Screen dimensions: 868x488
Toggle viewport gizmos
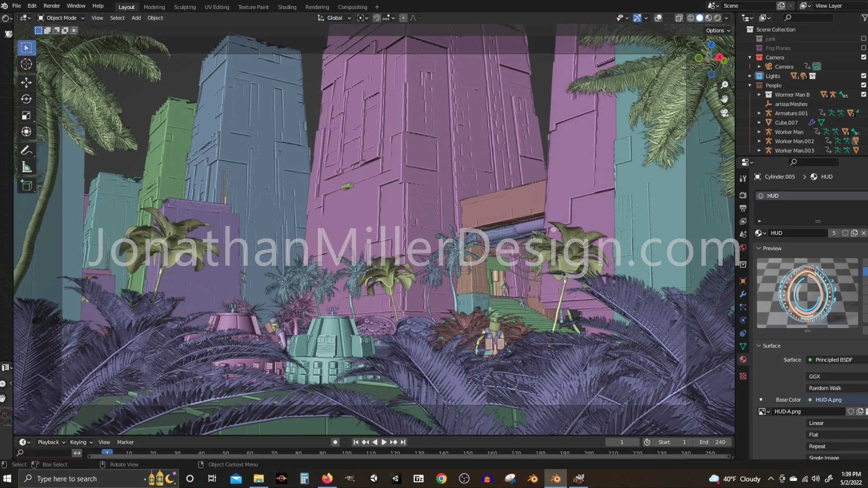coord(637,18)
